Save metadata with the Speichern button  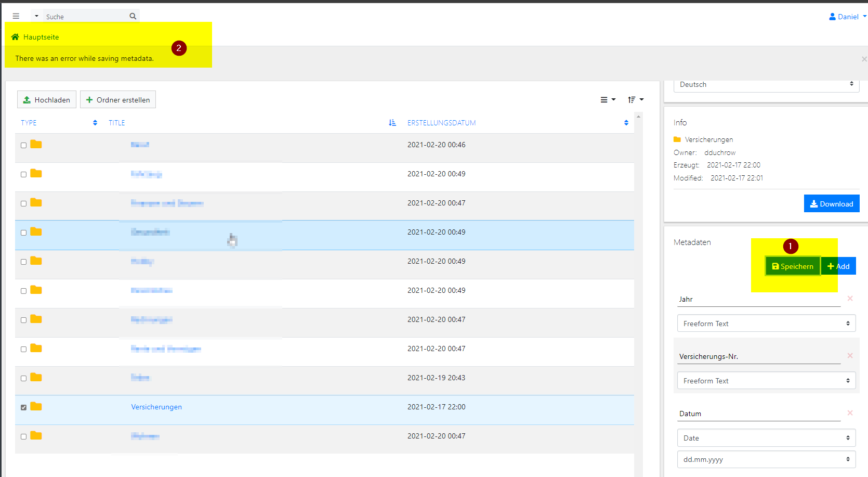tap(793, 266)
